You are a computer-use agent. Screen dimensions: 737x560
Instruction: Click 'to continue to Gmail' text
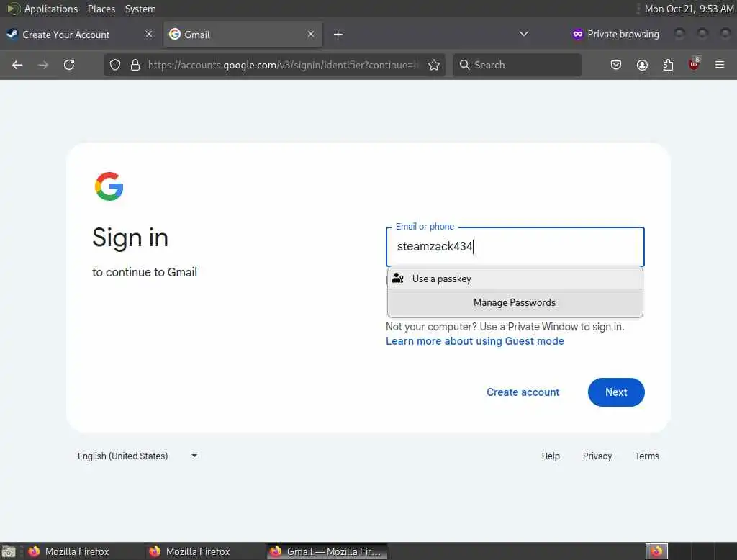coord(144,272)
